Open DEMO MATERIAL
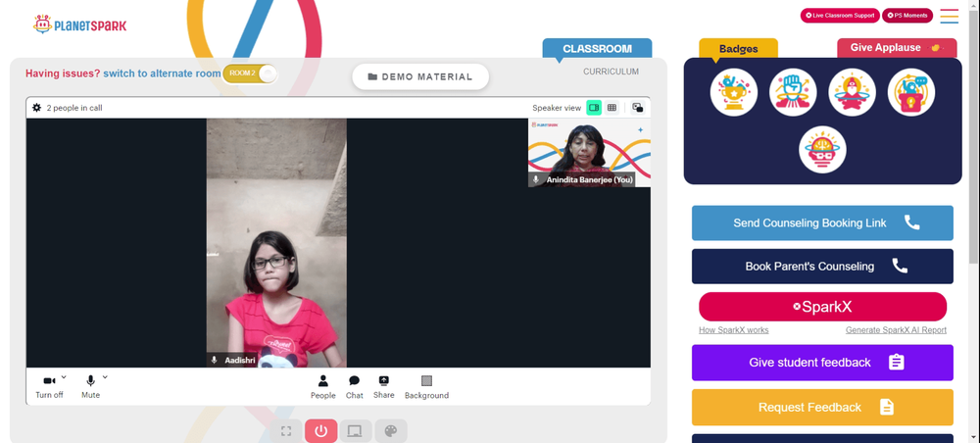The height and width of the screenshot is (443, 980). (420, 76)
